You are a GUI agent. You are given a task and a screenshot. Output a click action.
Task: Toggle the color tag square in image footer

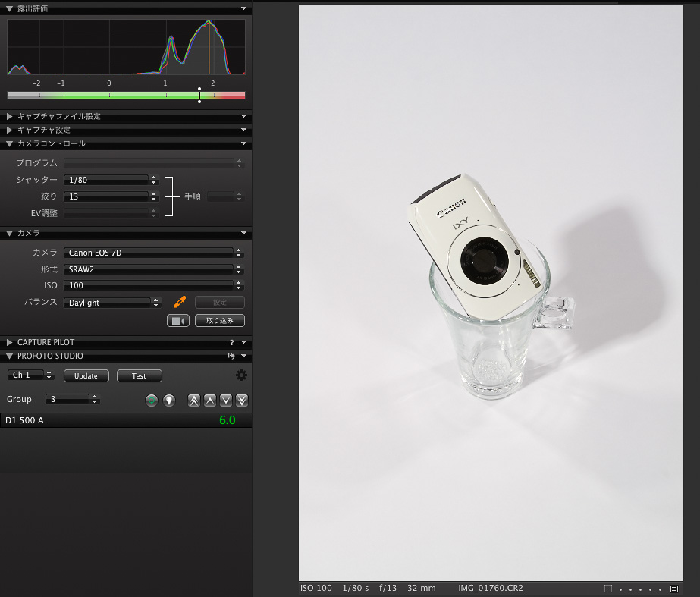(608, 589)
